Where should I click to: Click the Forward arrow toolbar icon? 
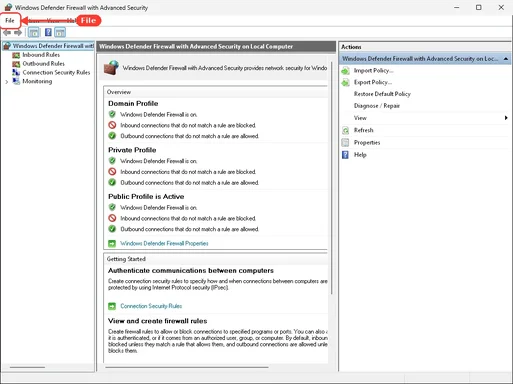(18, 33)
